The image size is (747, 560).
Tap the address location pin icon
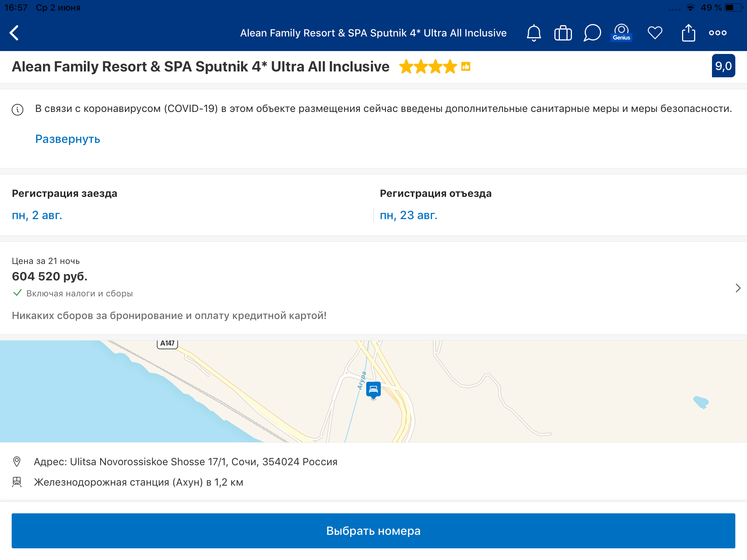click(17, 462)
